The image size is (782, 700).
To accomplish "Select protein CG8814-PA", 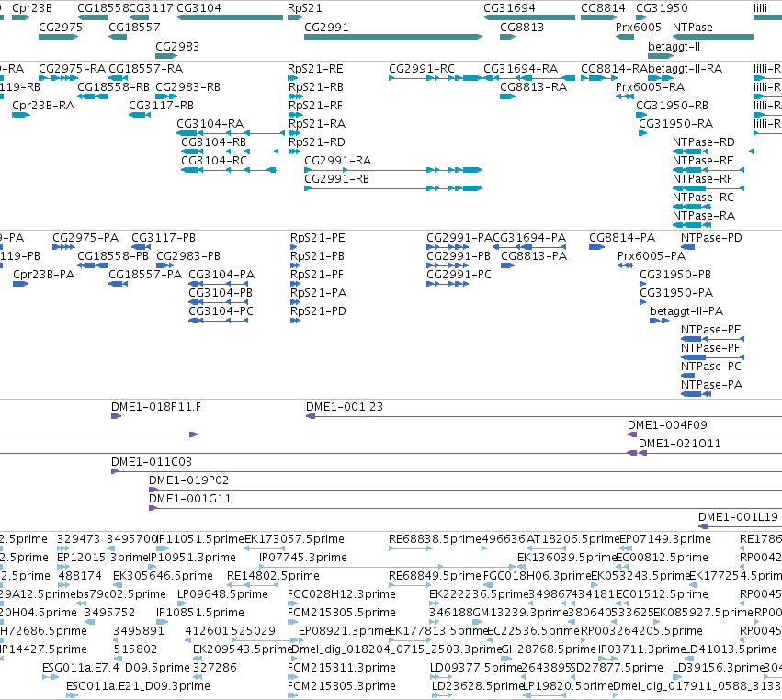I will [596, 247].
